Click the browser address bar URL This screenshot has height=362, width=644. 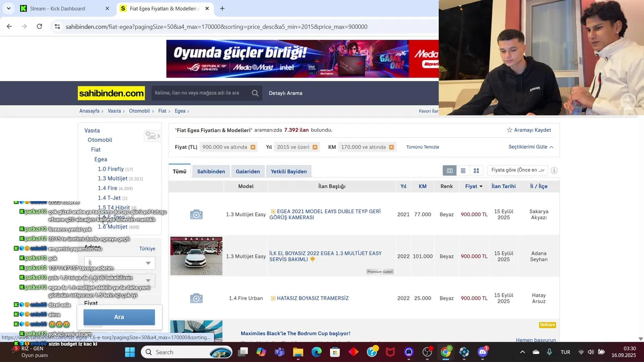pos(216,27)
